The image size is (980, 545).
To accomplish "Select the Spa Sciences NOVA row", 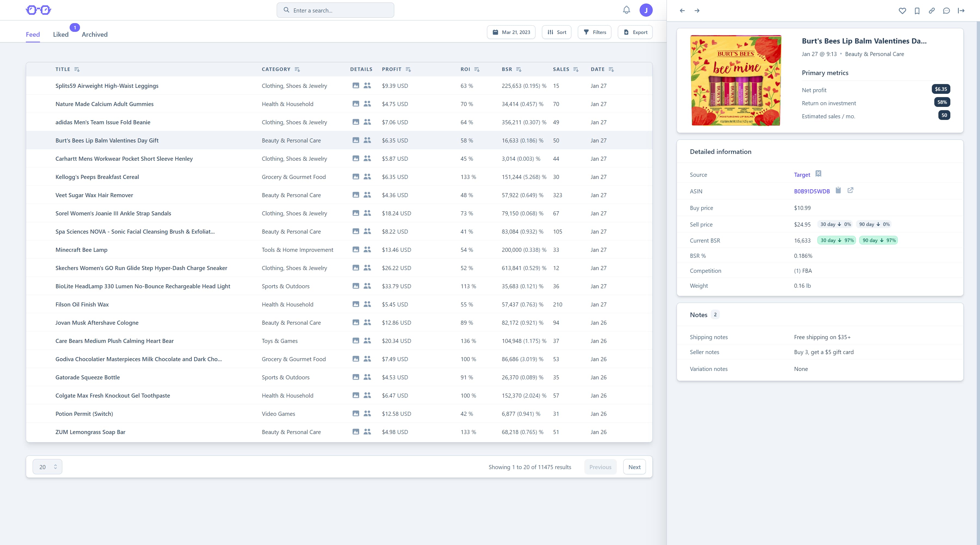I will click(x=339, y=232).
